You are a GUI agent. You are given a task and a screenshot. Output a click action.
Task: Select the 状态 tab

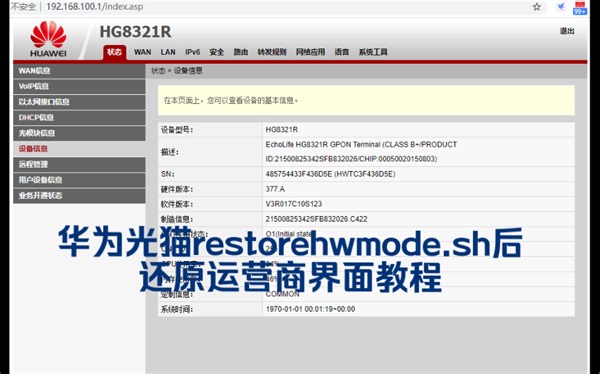pyautogui.click(x=114, y=52)
